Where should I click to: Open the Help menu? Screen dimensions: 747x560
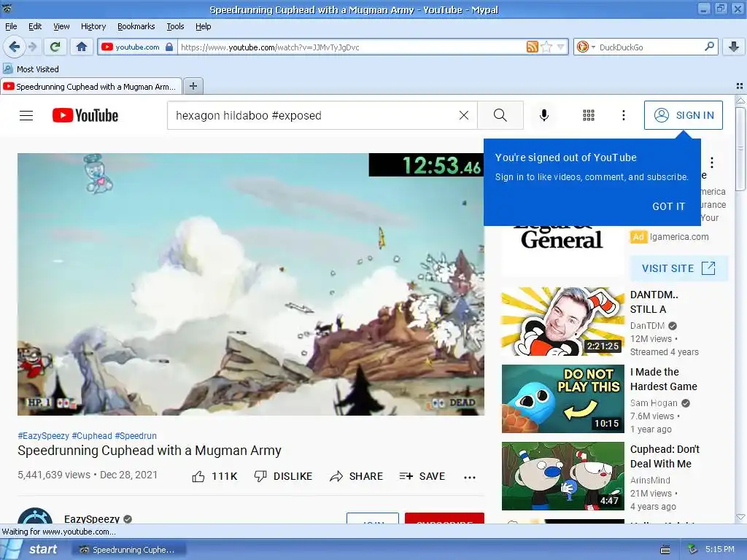204,26
